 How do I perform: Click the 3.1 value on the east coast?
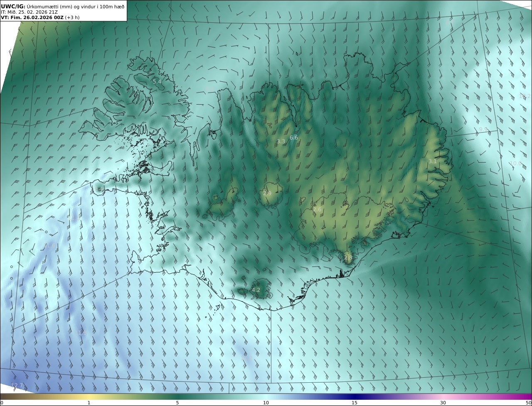[433, 161]
